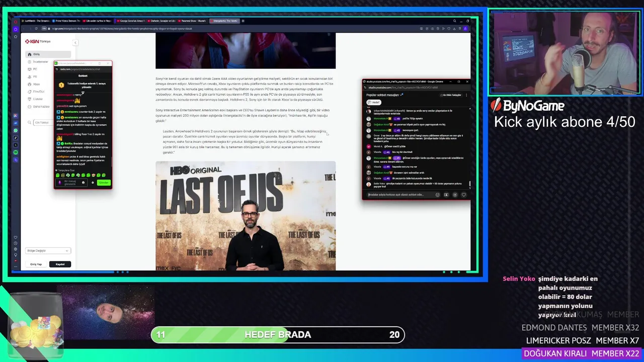Image resolution: width=644 pixels, height=362 pixels.
Task: Open 'En Etkin Takipçiler' in YouTube chat
Action: tap(451, 95)
